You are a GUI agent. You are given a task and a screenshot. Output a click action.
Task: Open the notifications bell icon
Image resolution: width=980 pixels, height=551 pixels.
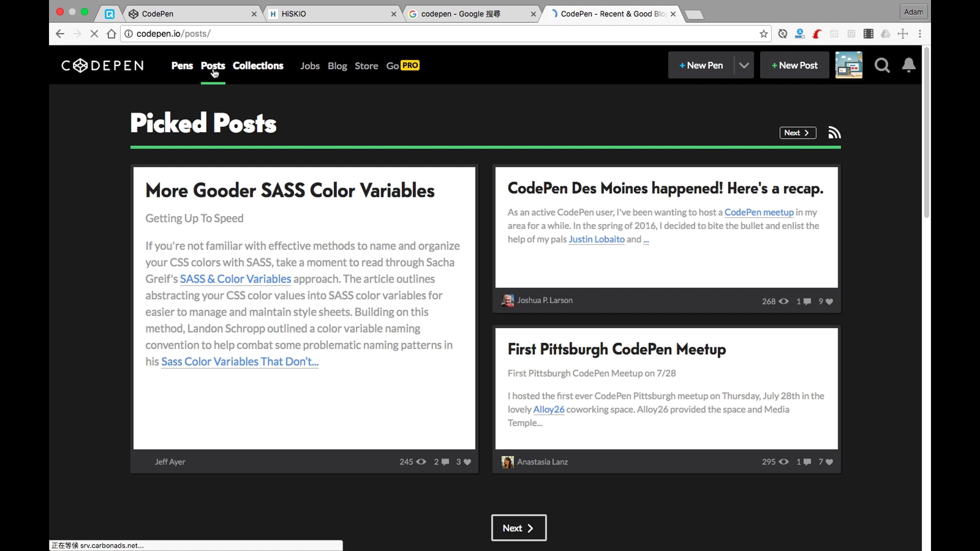coord(909,65)
